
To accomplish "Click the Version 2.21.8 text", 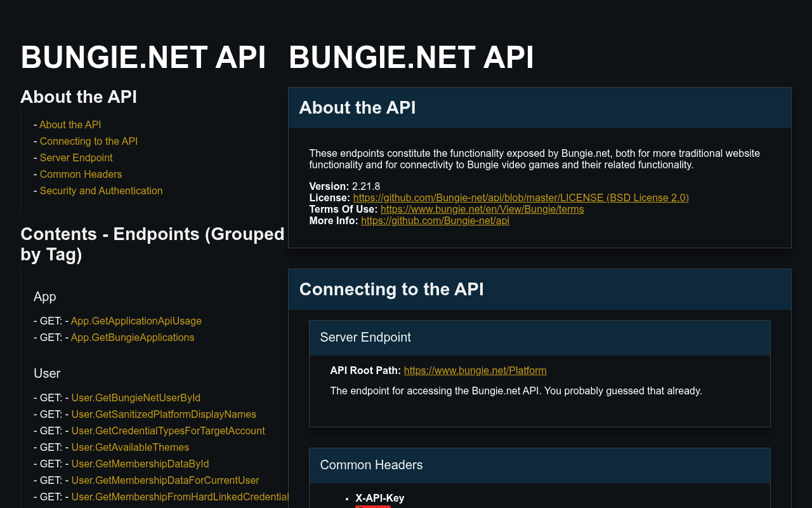I will coord(344,186).
